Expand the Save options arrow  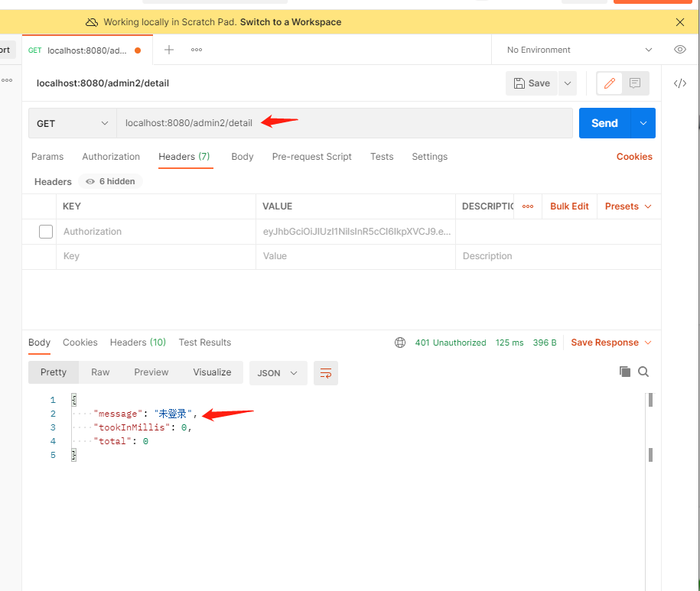[568, 83]
